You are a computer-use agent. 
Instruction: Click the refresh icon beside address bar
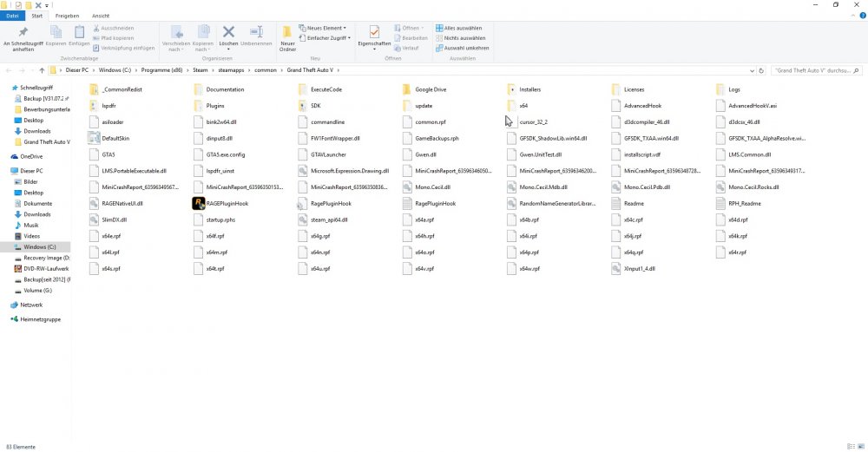[761, 71]
